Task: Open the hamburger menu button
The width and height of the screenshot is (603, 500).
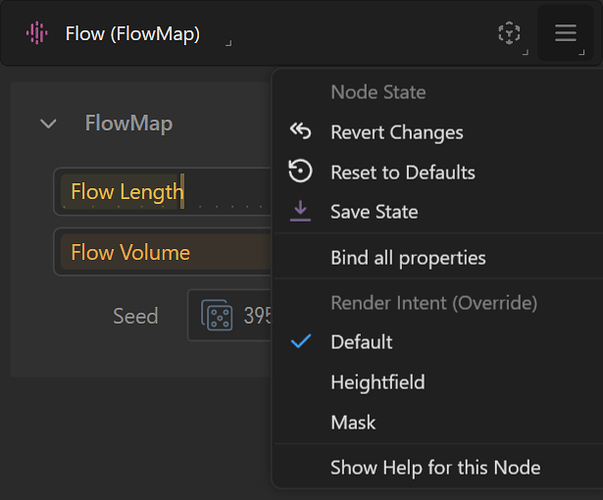Action: pyautogui.click(x=565, y=33)
